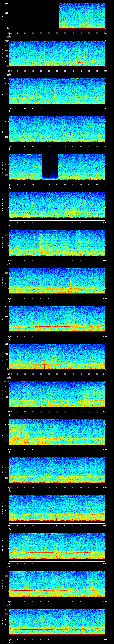Select the spectrogram panel starting at 14:18:00
Viewport: 114px width, 644px height.
57,546
